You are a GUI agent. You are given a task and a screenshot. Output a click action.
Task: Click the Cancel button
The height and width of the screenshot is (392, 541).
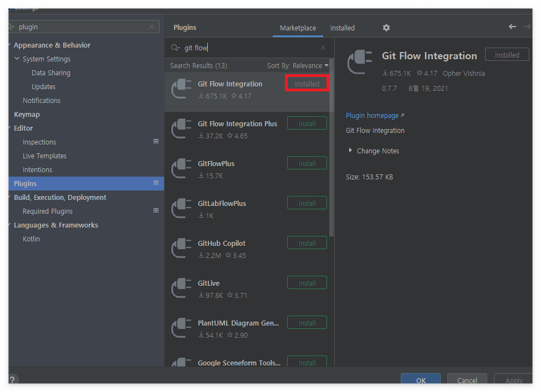click(x=467, y=380)
